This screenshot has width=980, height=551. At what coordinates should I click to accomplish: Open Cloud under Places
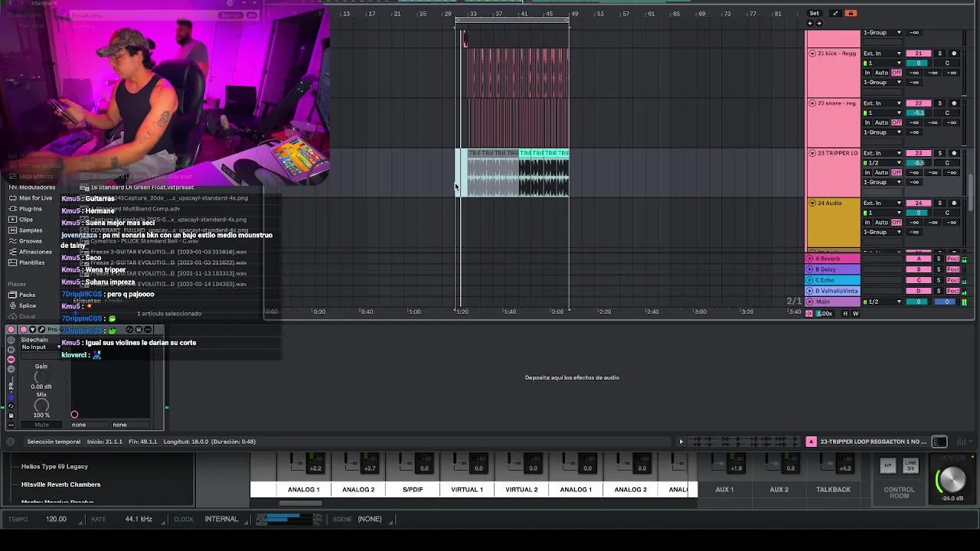[x=22, y=316]
